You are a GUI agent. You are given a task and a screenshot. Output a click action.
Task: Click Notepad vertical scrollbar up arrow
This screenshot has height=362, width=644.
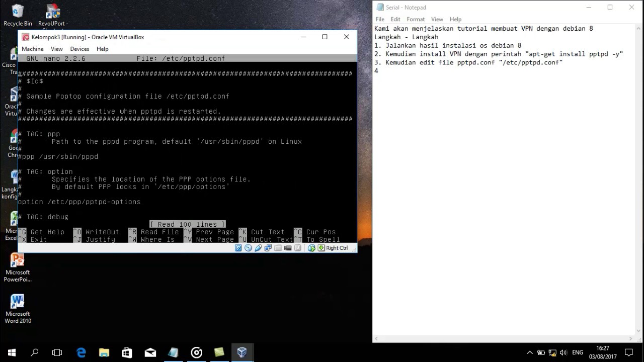pyautogui.click(x=639, y=28)
